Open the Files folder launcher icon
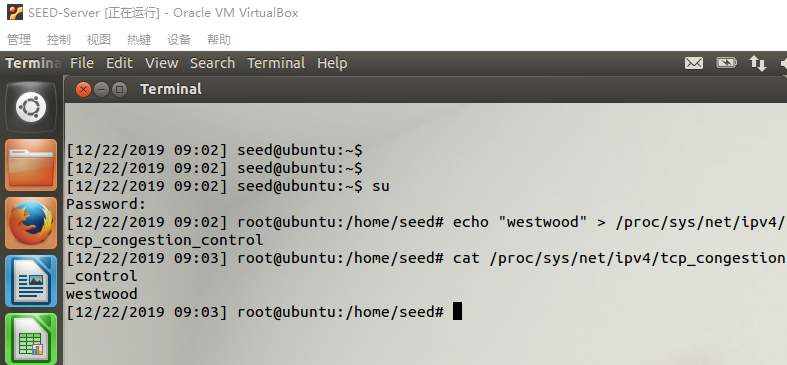Screen dimensions: 787x365 (31, 165)
